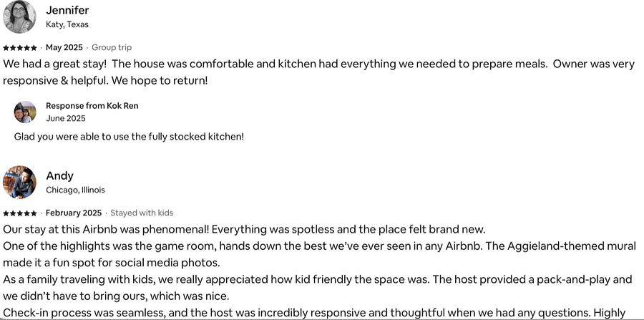
Task: Click host reply about fully stocked kitchen
Action: tap(129, 137)
